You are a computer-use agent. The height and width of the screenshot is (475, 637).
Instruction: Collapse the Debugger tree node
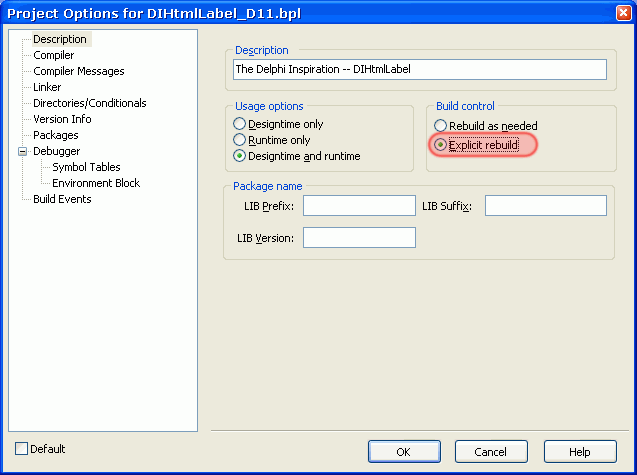(x=22, y=151)
